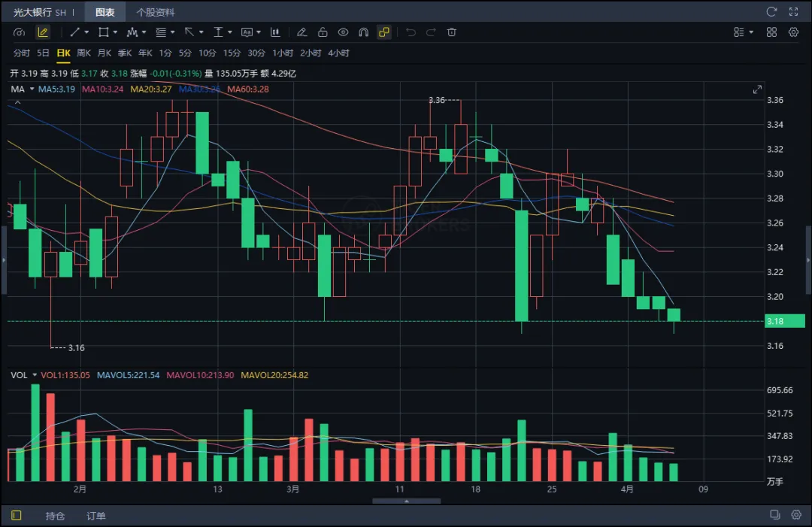Viewport: 812px width, 527px height.
Task: Select the arrow marker tool
Action: [x=189, y=32]
